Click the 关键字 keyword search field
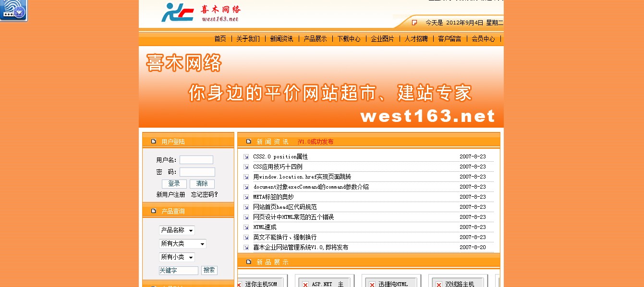 click(179, 271)
